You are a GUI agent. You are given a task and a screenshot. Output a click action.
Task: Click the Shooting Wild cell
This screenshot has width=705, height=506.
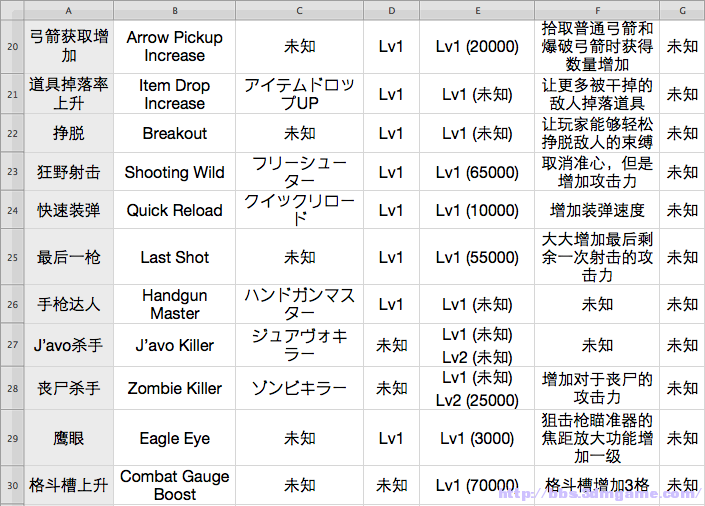pos(174,172)
